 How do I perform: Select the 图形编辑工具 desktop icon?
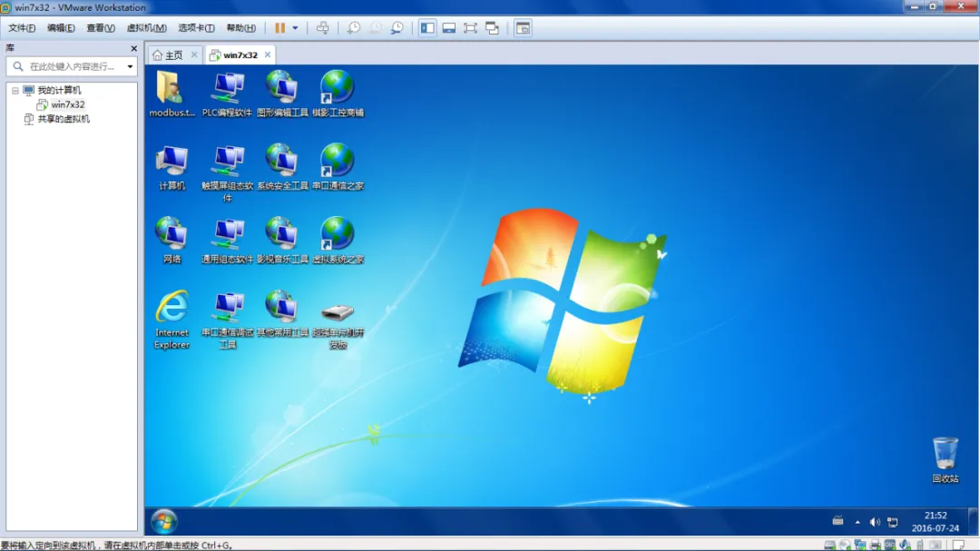click(x=282, y=93)
